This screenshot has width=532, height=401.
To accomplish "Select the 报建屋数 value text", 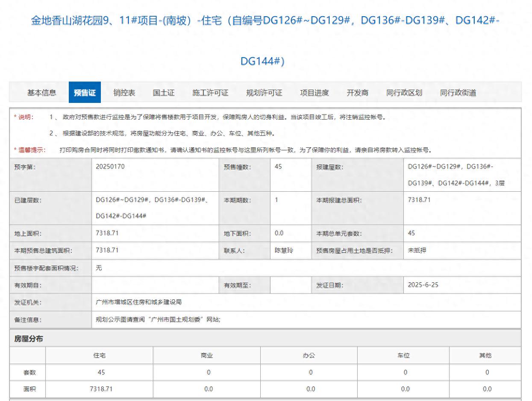I will tap(456, 175).
